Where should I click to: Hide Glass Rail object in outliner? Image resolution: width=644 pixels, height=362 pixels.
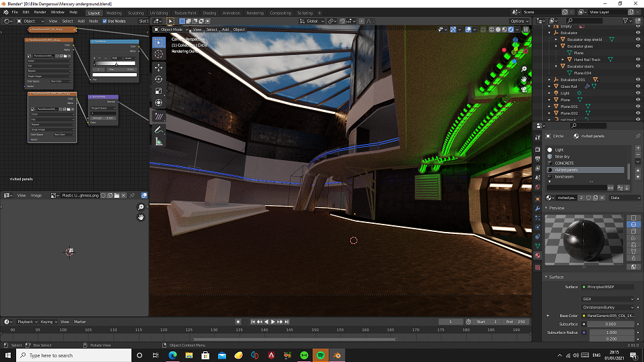click(638, 86)
